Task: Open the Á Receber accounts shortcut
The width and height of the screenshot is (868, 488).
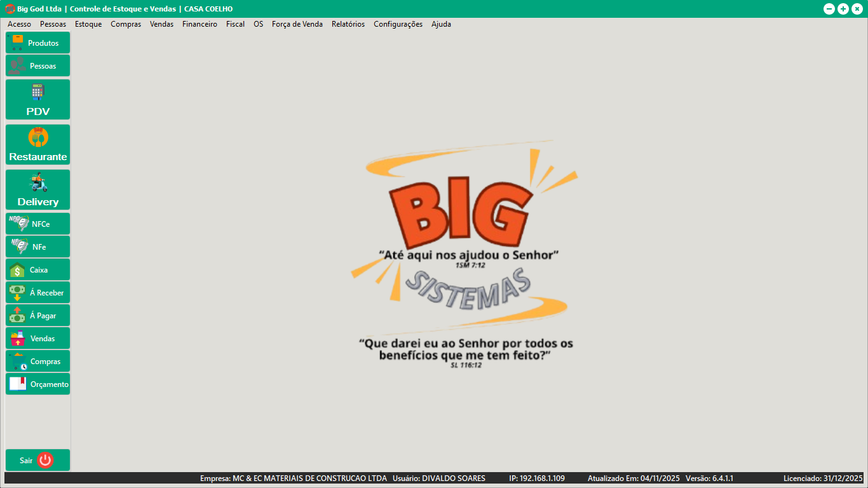Action: (x=37, y=292)
